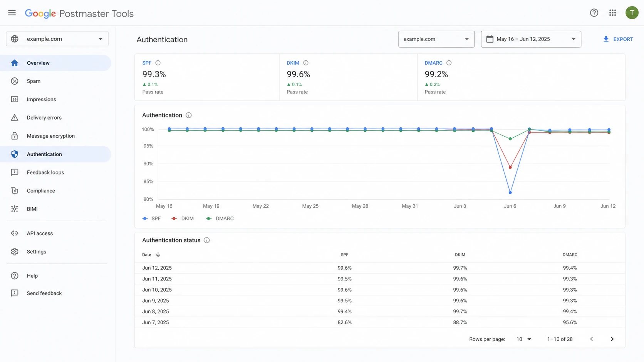Click the DMARC card title link
Screen dimensions: 644x362
pyautogui.click(x=433, y=63)
